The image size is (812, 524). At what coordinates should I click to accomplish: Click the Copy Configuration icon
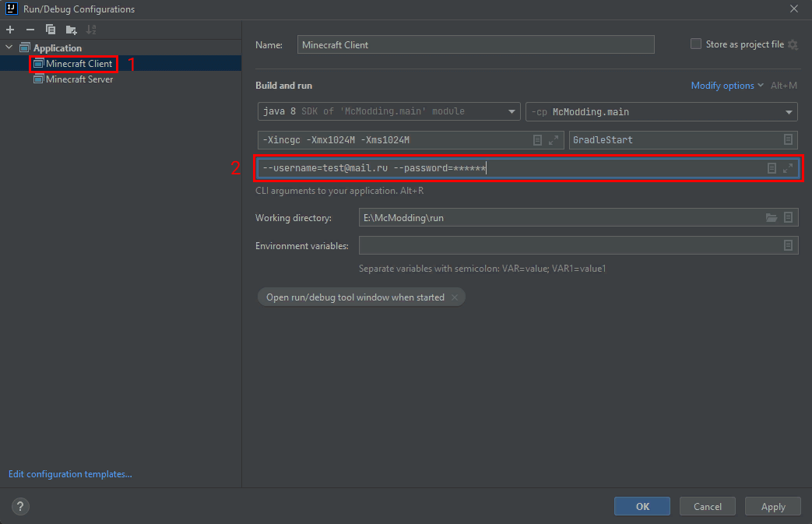(x=51, y=30)
